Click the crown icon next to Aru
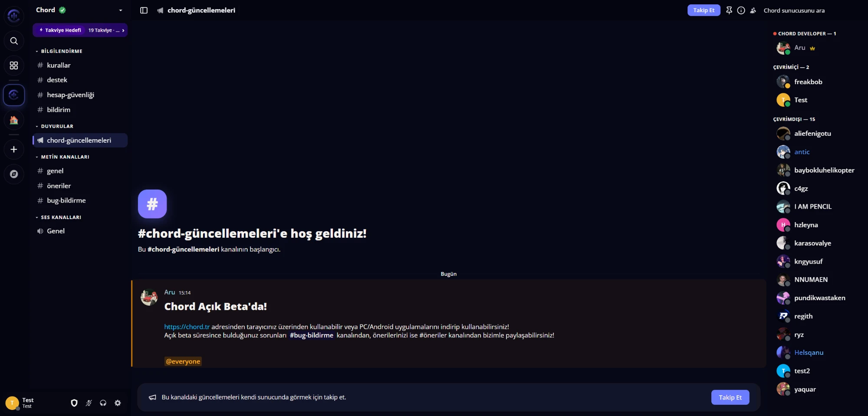 pos(812,48)
